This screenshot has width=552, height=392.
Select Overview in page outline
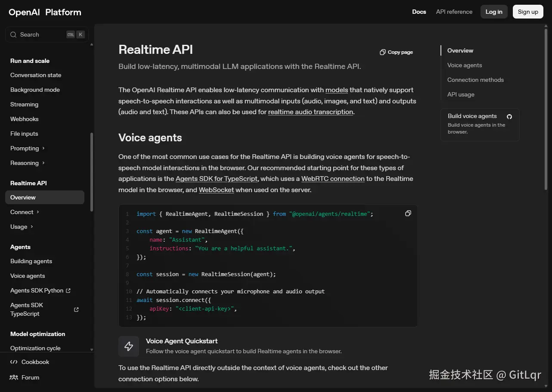pyautogui.click(x=460, y=50)
